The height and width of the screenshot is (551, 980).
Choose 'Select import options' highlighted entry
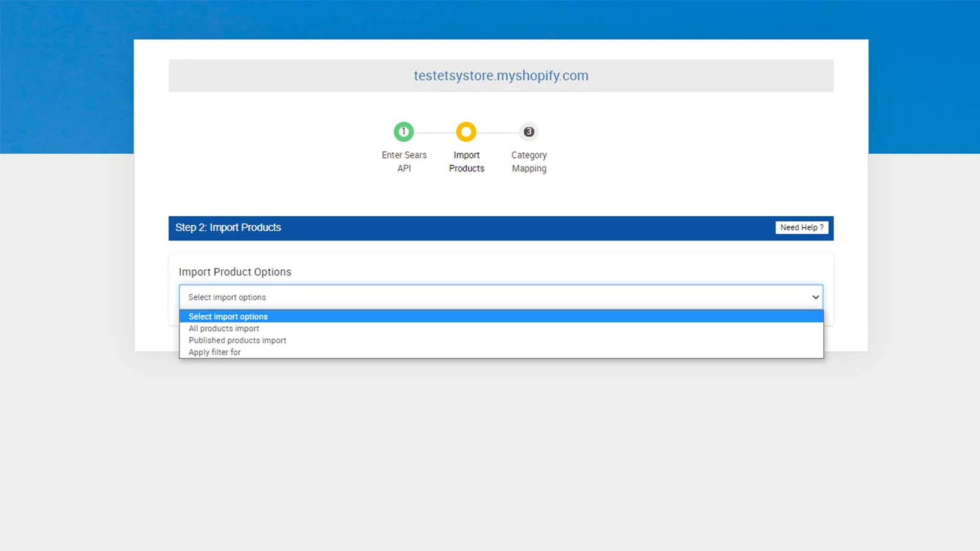click(x=501, y=317)
